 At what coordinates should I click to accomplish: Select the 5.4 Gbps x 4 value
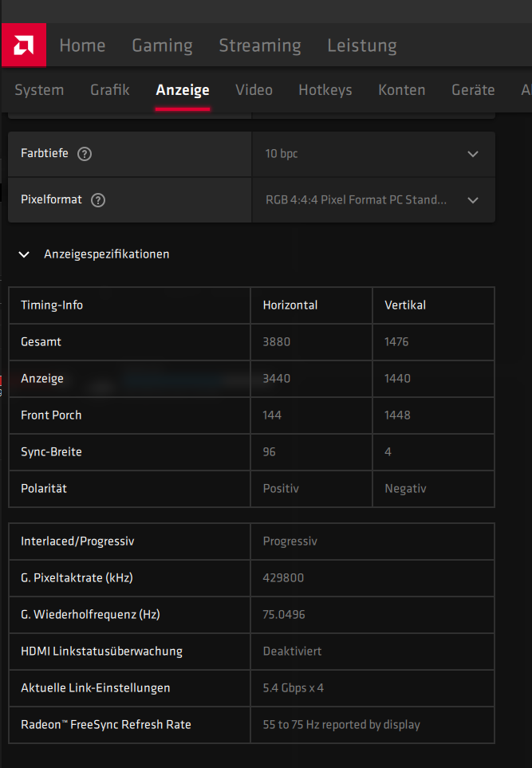293,688
